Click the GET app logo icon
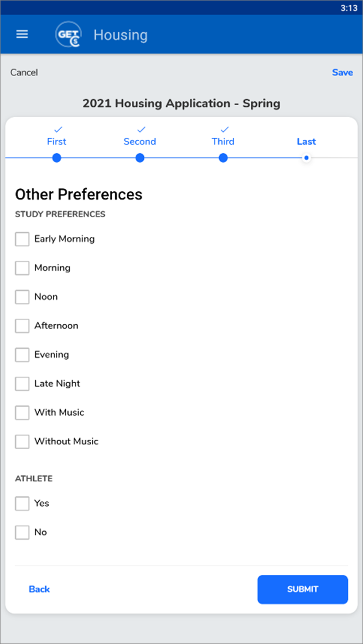The width and height of the screenshot is (363, 644). [69, 35]
